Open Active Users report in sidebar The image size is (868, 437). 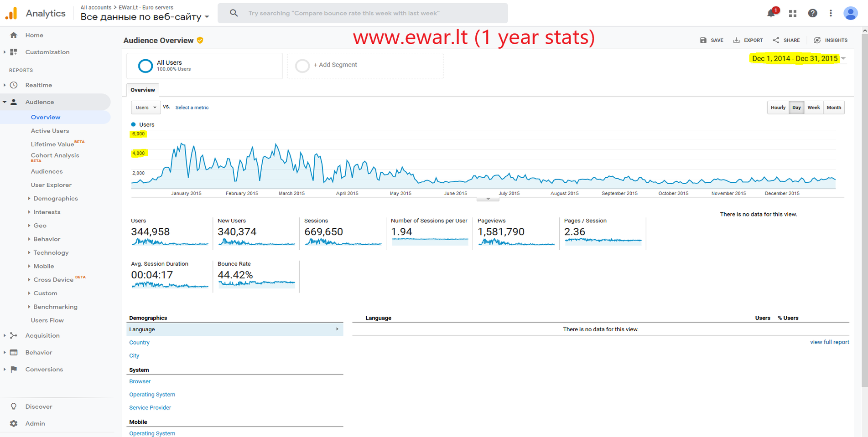(x=50, y=131)
